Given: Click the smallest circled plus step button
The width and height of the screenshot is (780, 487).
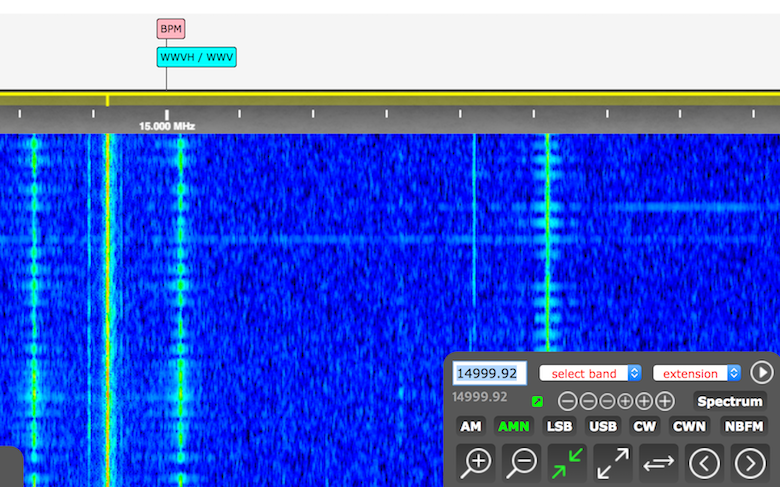Looking at the screenshot, I should (625, 401).
